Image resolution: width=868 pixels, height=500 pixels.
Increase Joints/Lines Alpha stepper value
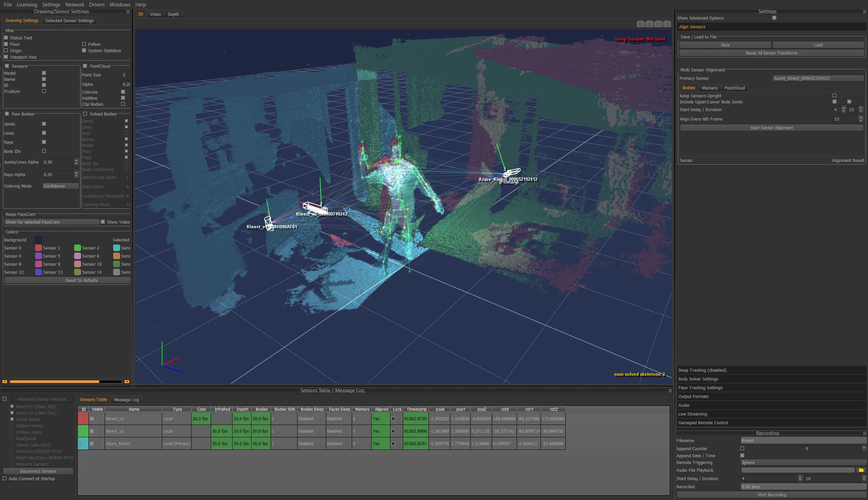tap(76, 160)
